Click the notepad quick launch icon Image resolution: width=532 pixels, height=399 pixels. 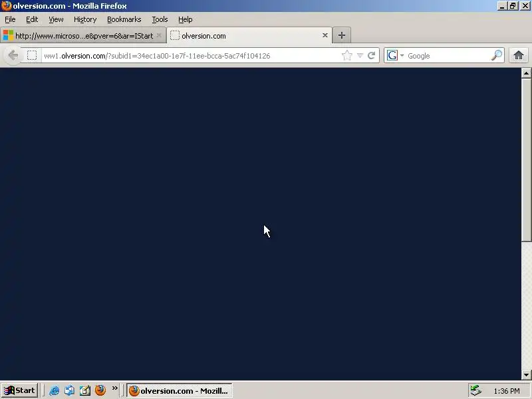click(x=85, y=390)
